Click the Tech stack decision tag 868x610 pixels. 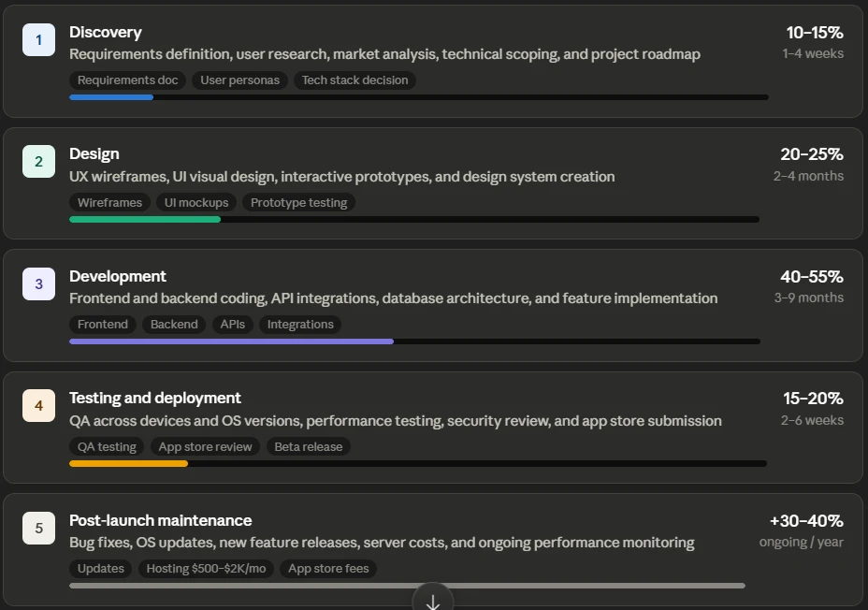tap(354, 80)
